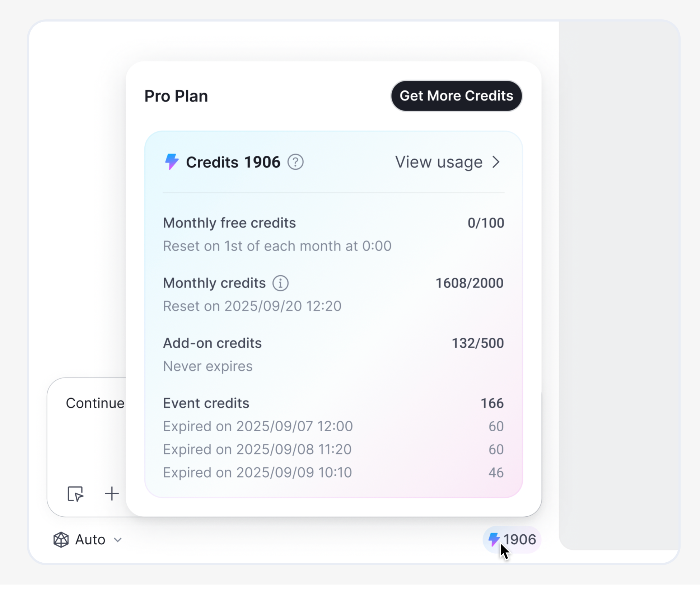Click the Add-on credits label
The height and width of the screenshot is (591, 700).
point(212,343)
